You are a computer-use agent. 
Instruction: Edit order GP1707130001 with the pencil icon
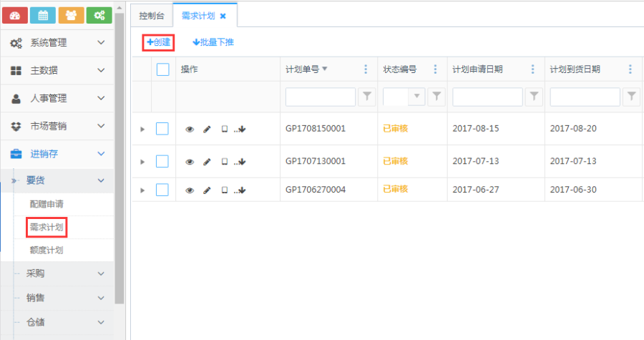[x=207, y=162]
